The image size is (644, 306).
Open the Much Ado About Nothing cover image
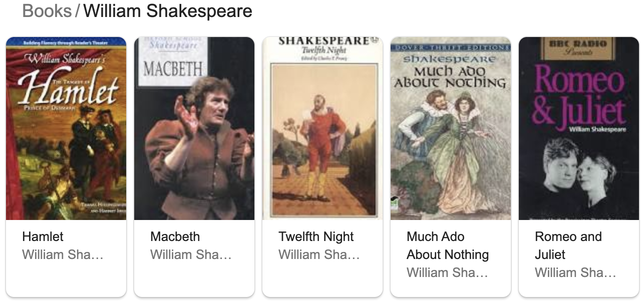451,128
